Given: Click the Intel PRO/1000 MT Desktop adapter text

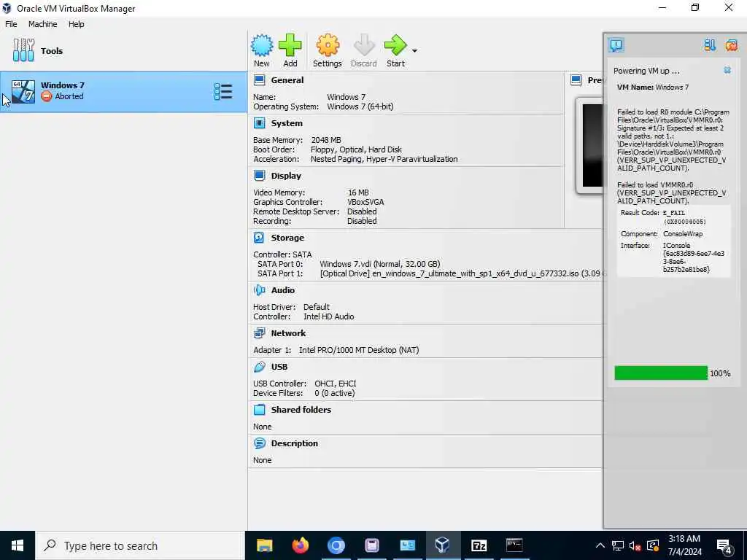Looking at the screenshot, I should tap(359, 350).
